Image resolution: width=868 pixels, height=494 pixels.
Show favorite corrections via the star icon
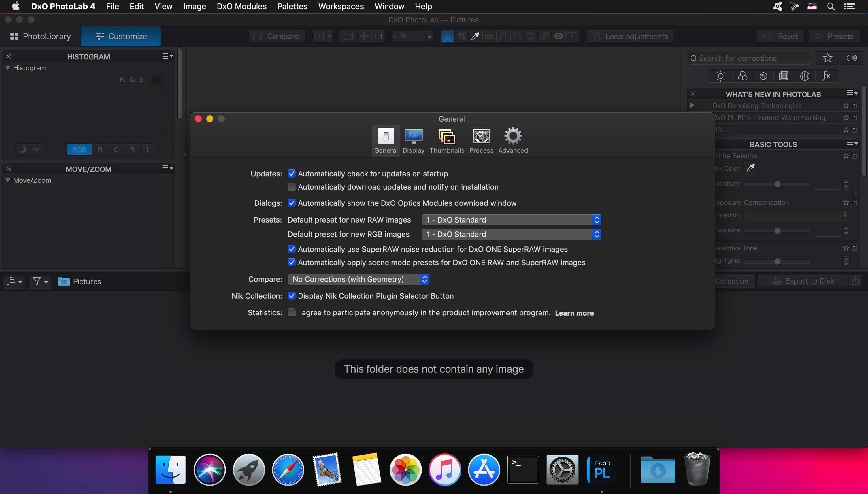[828, 58]
